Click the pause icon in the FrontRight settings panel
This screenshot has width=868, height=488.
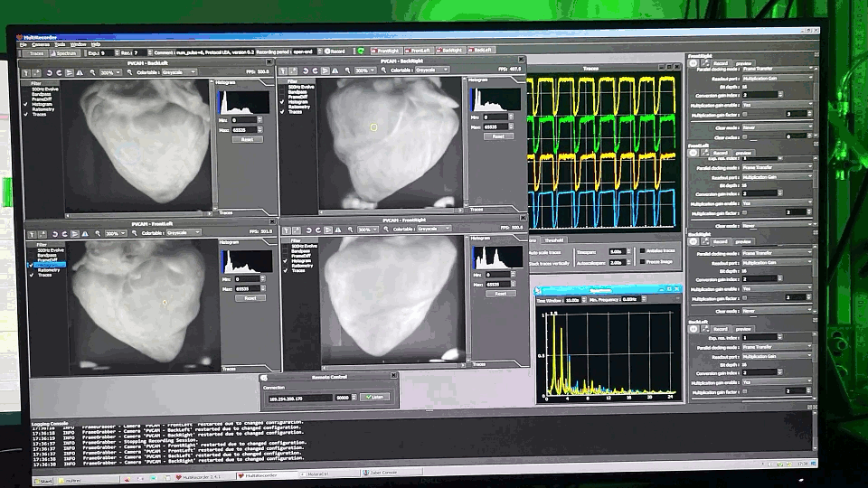(x=693, y=63)
